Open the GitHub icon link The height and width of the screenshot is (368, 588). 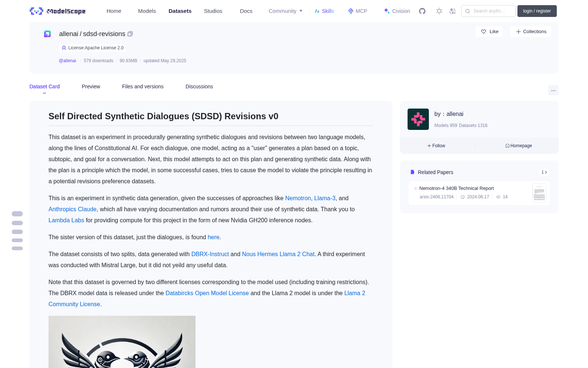pyautogui.click(x=422, y=11)
